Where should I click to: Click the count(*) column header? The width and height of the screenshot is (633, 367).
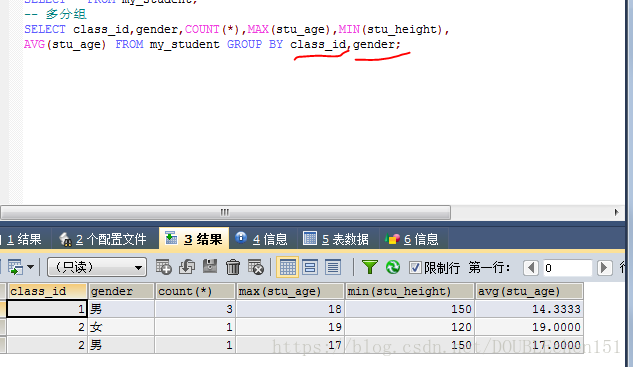pyautogui.click(x=195, y=291)
